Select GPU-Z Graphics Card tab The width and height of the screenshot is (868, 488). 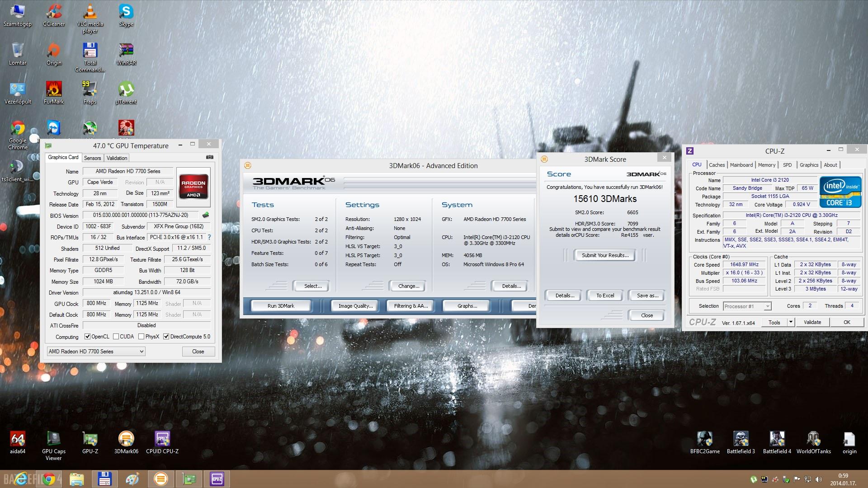(x=63, y=157)
